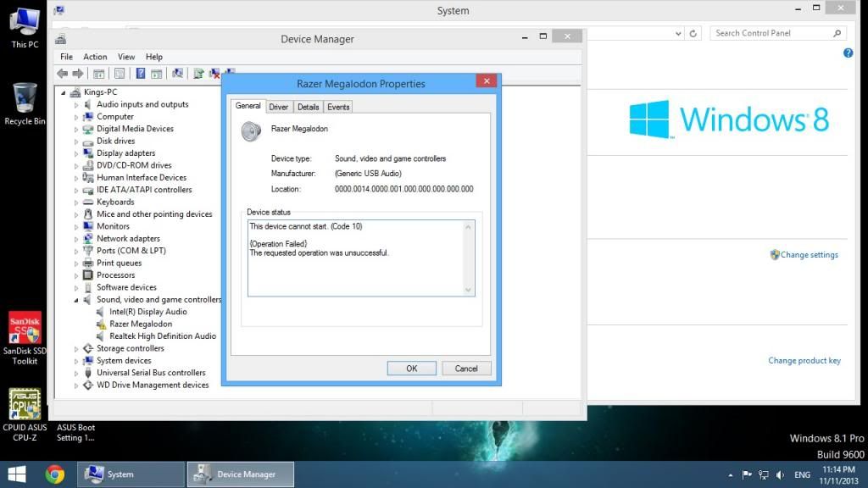Open the Action menu in Device Manager

point(95,57)
